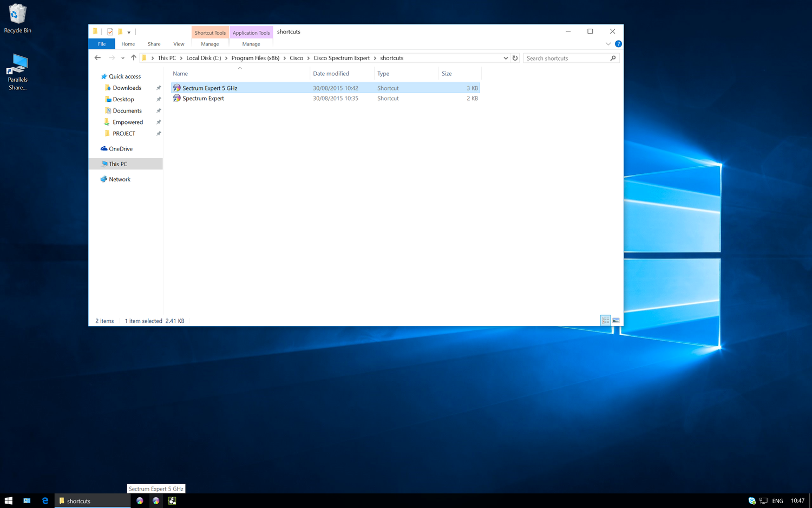Open Empowered folder in navigation pane
Image resolution: width=812 pixels, height=508 pixels.
click(128, 122)
